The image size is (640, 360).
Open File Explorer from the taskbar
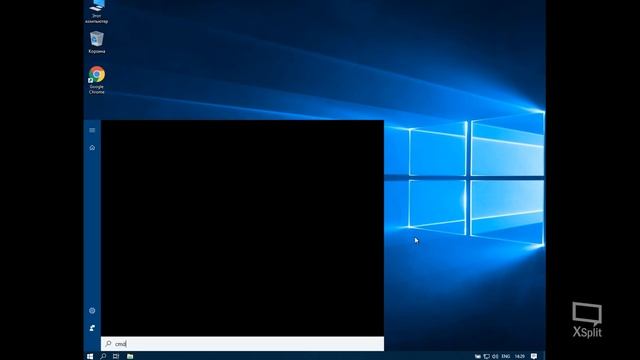click(x=130, y=356)
